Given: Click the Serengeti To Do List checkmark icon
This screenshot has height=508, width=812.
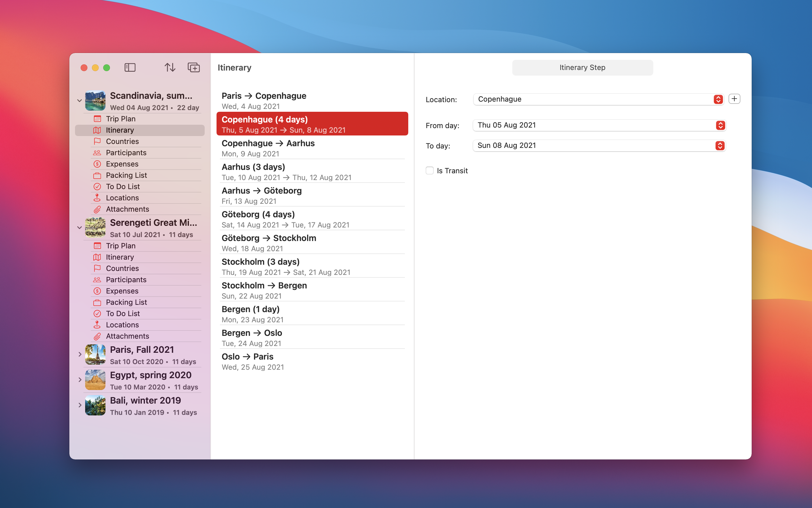Looking at the screenshot, I should 97,314.
